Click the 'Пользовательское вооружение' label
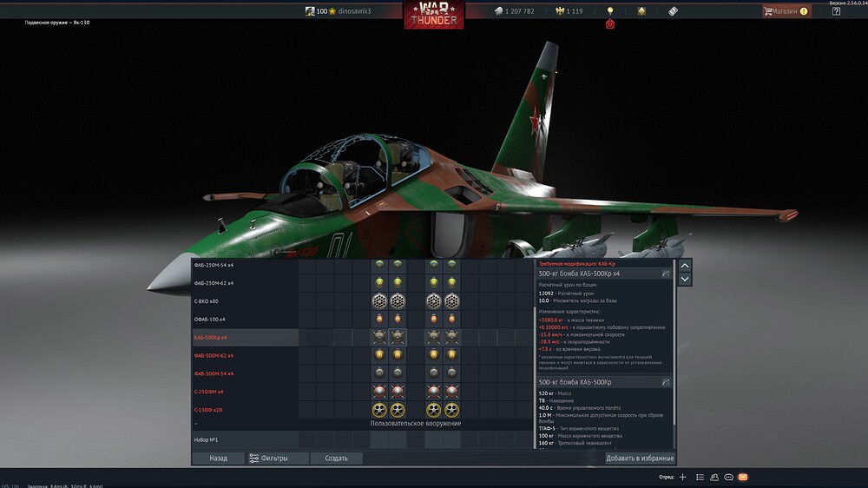The height and width of the screenshot is (488, 868). pyautogui.click(x=416, y=423)
